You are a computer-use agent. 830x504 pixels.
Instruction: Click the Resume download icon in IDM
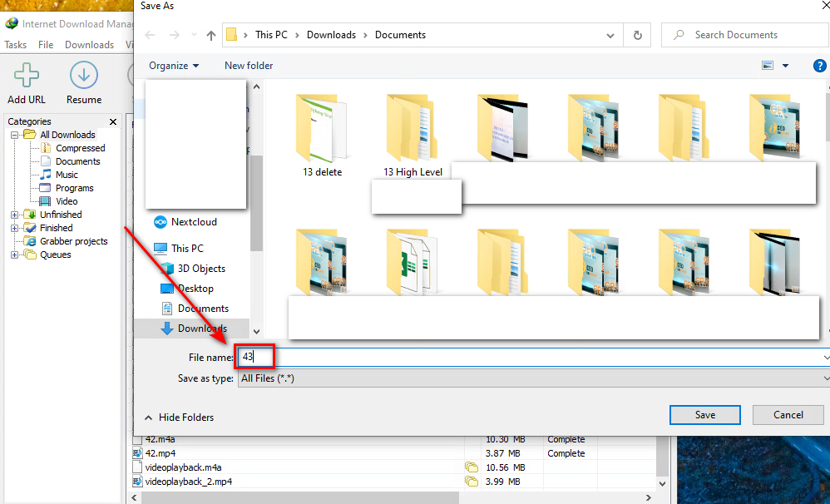pos(84,75)
